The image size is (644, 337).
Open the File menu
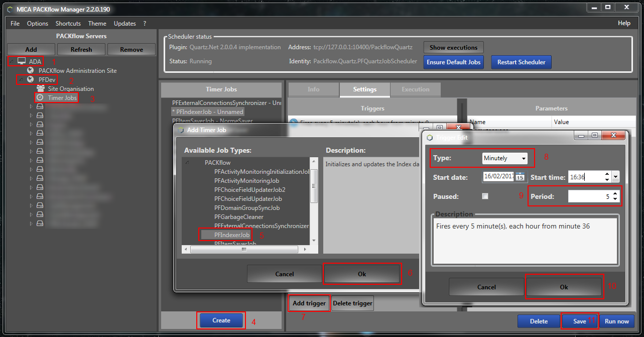15,24
